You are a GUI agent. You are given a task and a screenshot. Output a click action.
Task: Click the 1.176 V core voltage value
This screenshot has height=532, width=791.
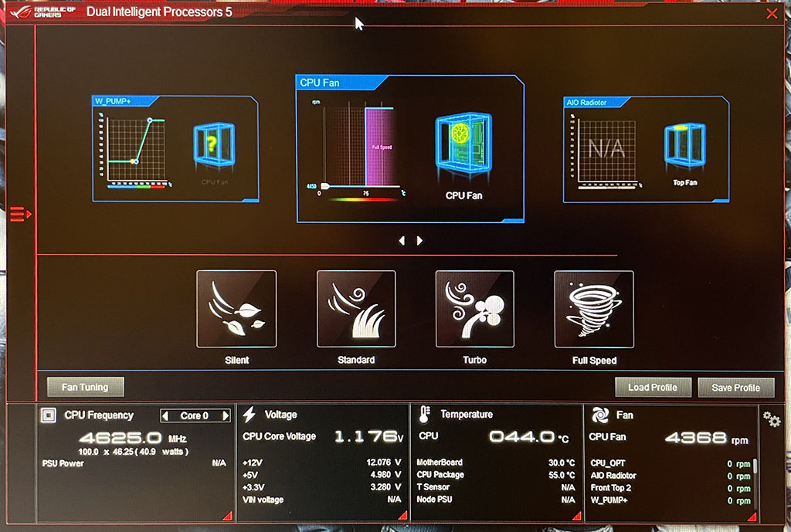point(369,437)
